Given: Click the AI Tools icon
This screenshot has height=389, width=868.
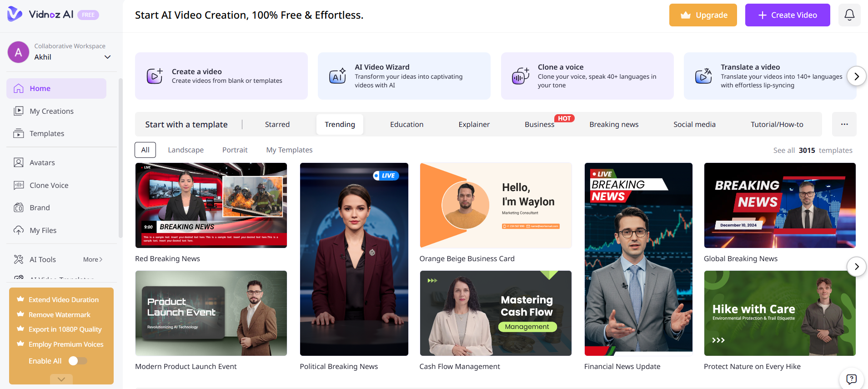Looking at the screenshot, I should [x=19, y=259].
